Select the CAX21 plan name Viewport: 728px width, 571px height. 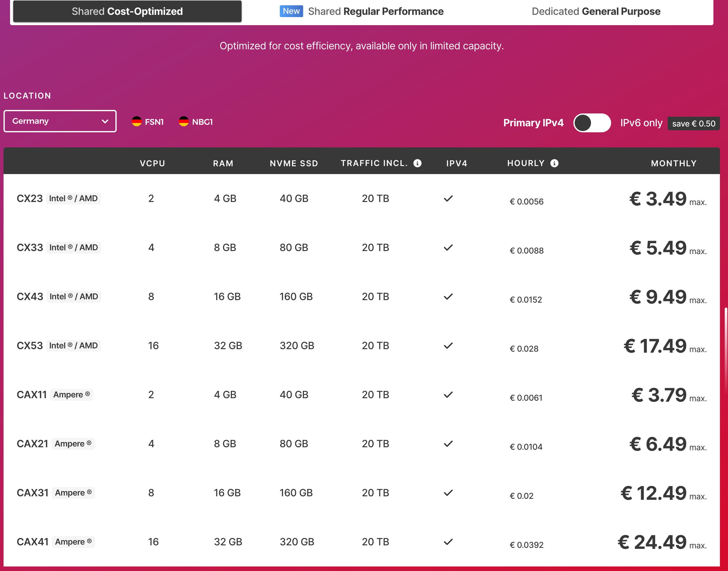(x=32, y=444)
